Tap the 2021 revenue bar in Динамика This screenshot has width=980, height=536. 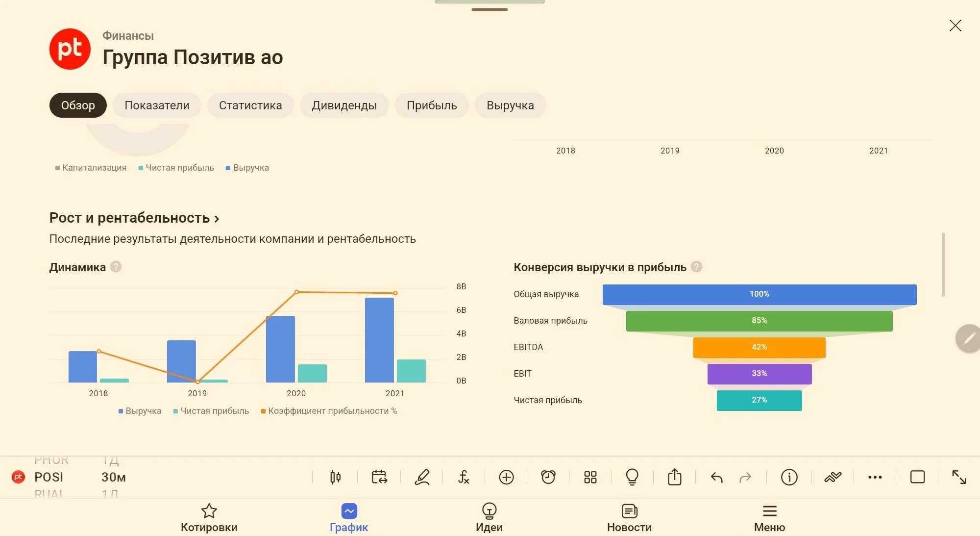379,340
